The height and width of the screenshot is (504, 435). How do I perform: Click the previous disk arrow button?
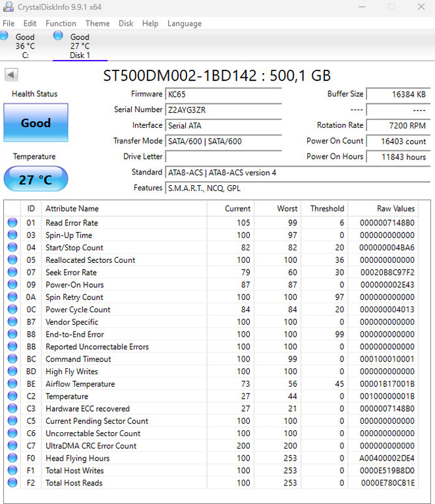[11, 75]
